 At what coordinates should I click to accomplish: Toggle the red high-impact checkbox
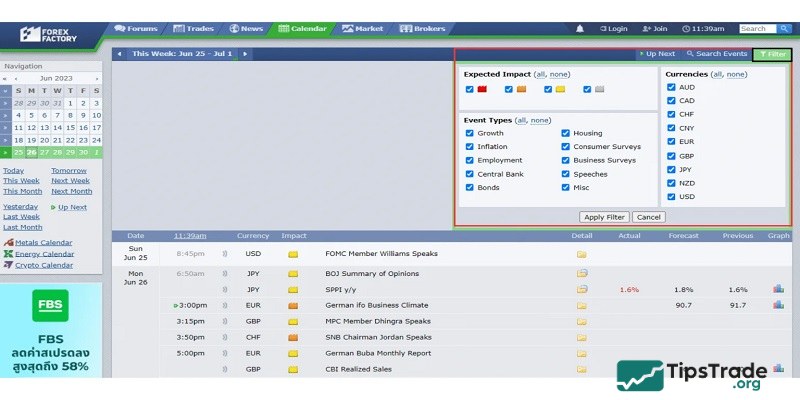tap(470, 89)
